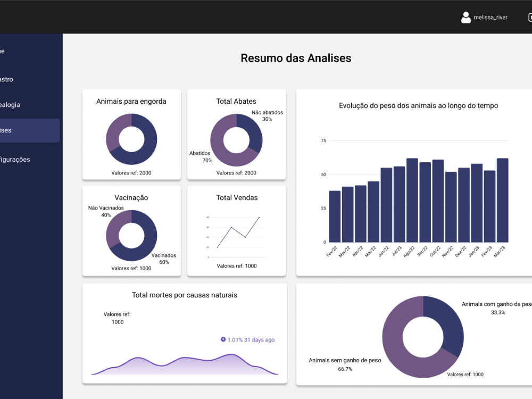Image resolution: width=532 pixels, height=399 pixels.
Task: Click the Nov/22 bar in weight chart
Action: 451,207
